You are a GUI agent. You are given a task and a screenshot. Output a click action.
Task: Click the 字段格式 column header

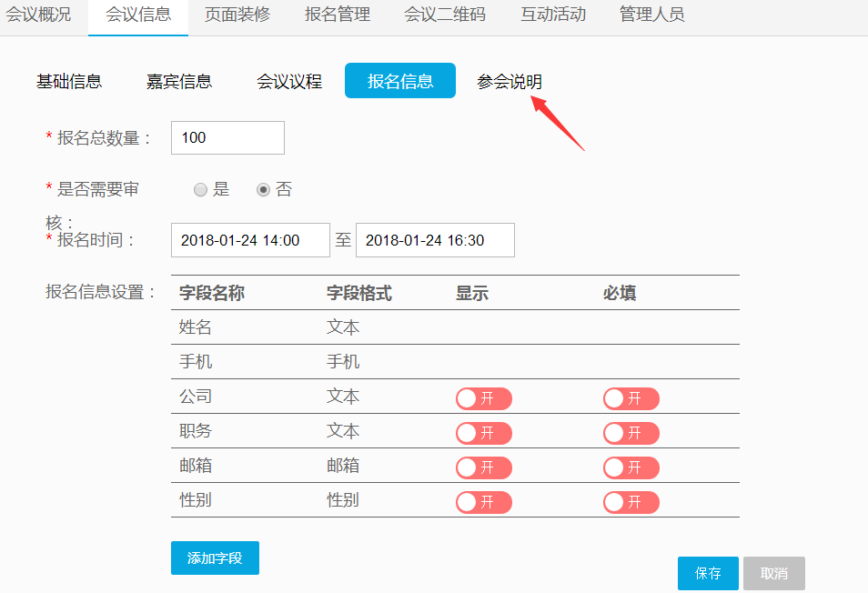tap(358, 293)
